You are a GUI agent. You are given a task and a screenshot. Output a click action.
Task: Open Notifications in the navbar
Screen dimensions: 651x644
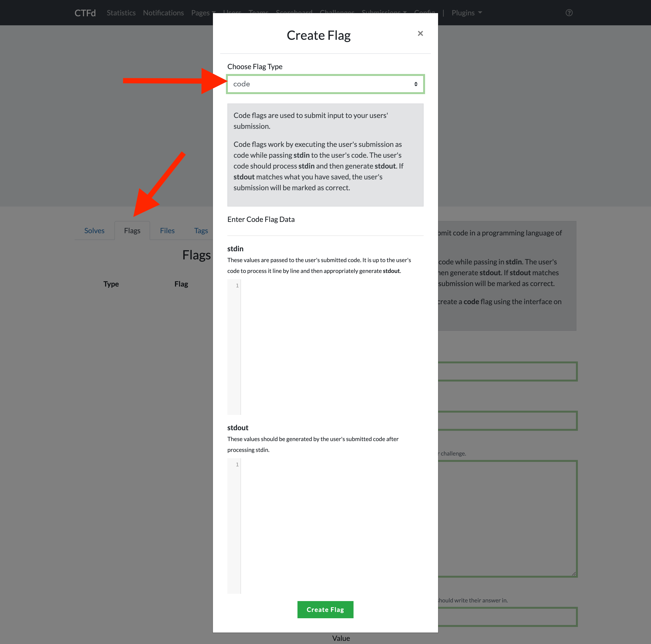pyautogui.click(x=163, y=13)
